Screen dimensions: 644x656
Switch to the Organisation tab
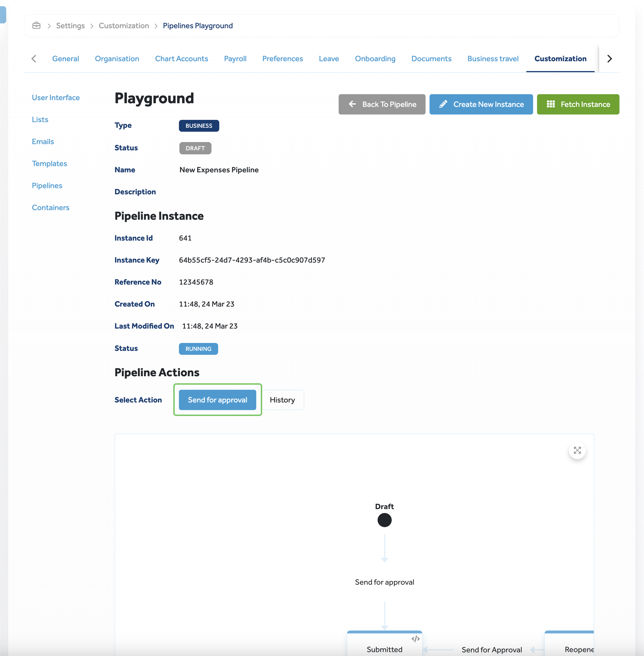(117, 59)
